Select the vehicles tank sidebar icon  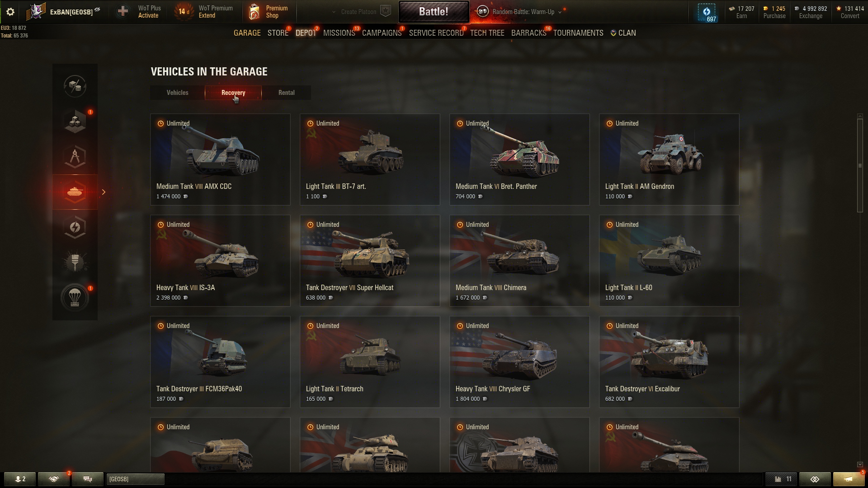75,192
